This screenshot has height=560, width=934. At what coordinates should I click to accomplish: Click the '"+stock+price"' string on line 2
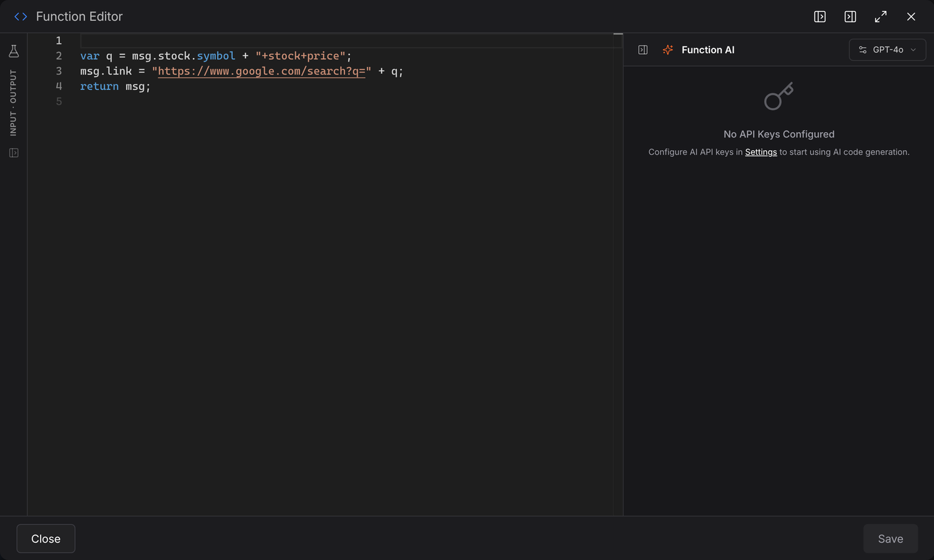pyautogui.click(x=301, y=56)
